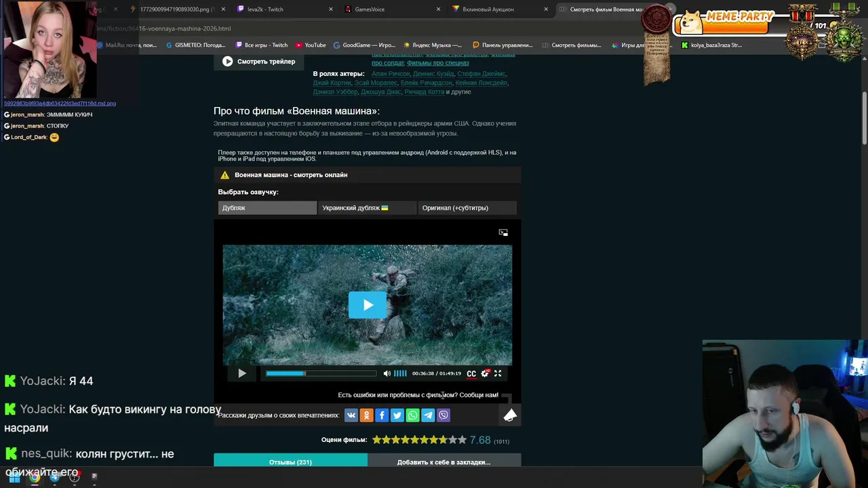Open Mail.Ru bookmark

tap(127, 45)
